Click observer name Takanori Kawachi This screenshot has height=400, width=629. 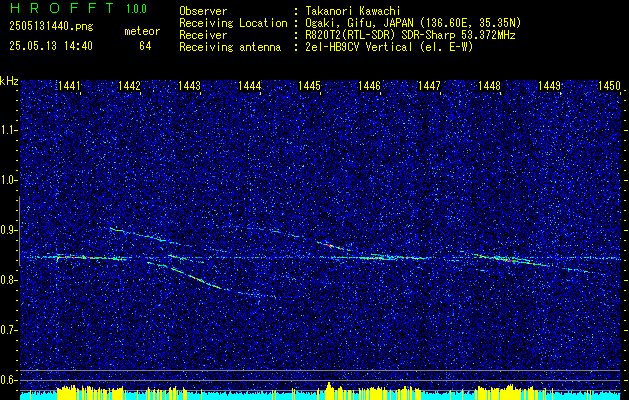pos(353,11)
